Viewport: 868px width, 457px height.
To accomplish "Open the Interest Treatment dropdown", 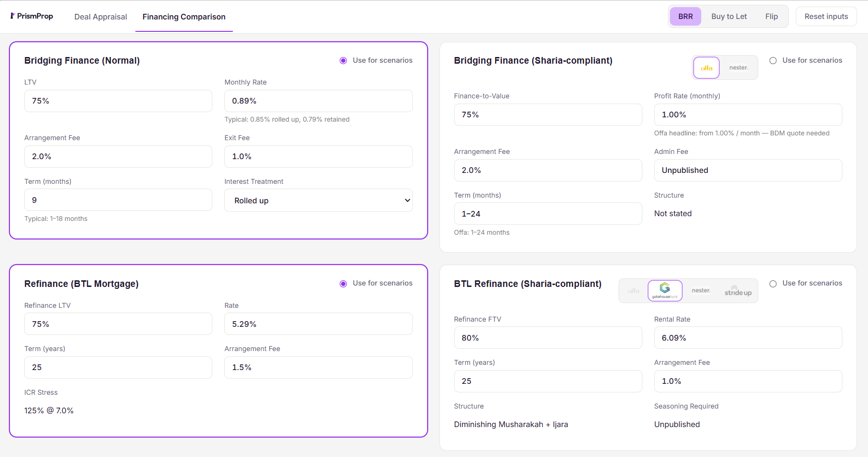I will point(318,200).
